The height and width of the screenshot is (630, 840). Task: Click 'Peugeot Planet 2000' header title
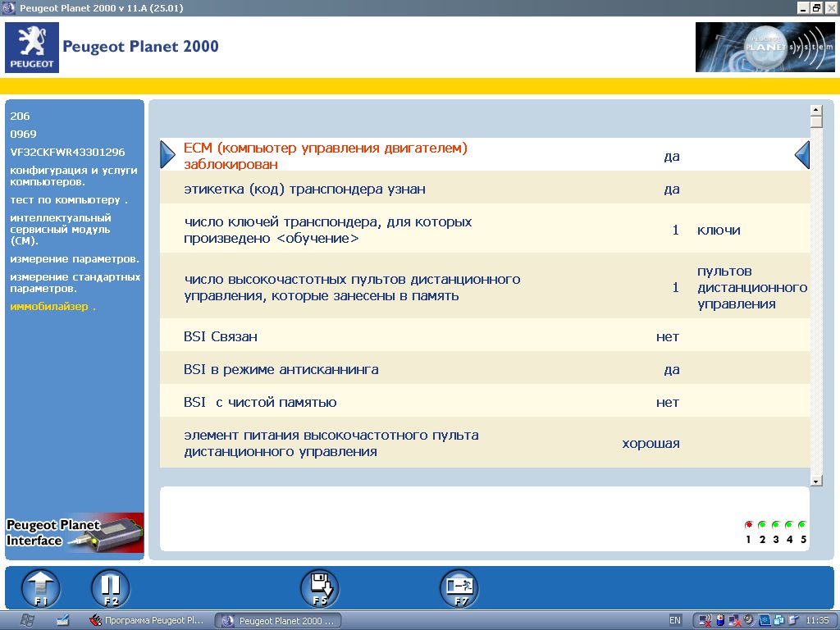[x=140, y=47]
